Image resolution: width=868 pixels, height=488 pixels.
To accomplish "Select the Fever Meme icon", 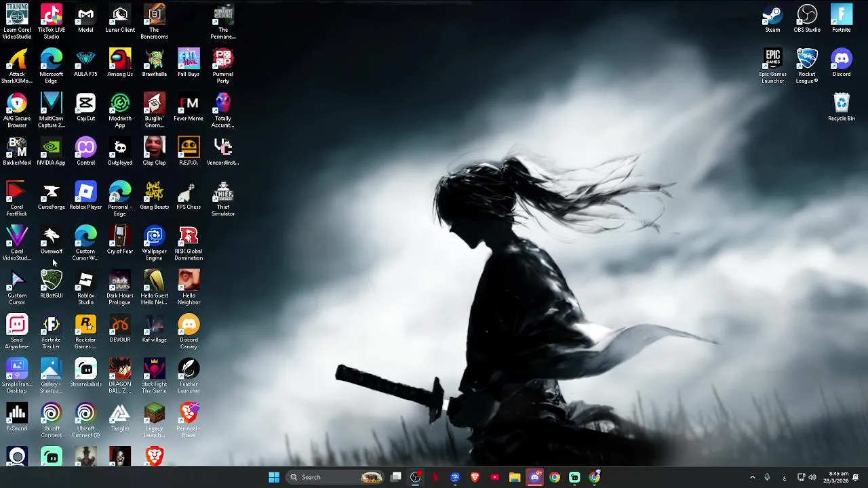I will click(189, 107).
